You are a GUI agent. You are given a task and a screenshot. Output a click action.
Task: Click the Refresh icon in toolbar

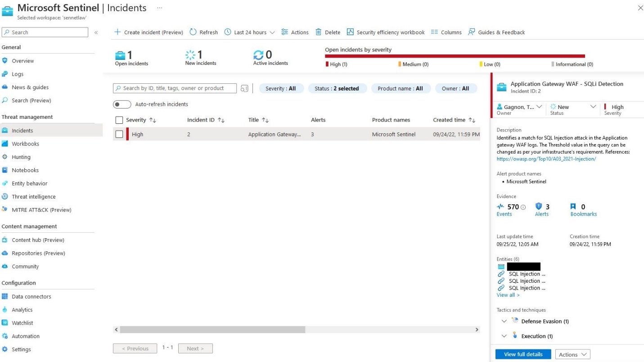click(193, 32)
